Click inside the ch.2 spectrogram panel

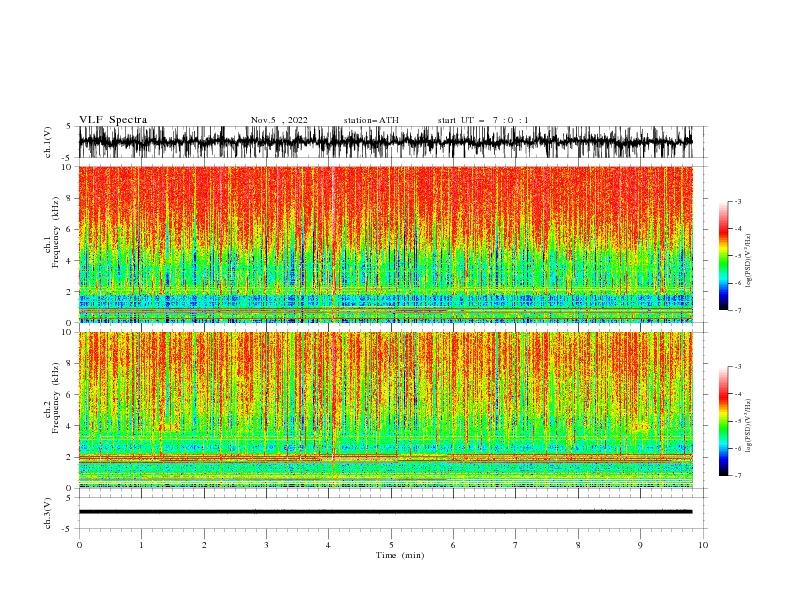pos(385,410)
